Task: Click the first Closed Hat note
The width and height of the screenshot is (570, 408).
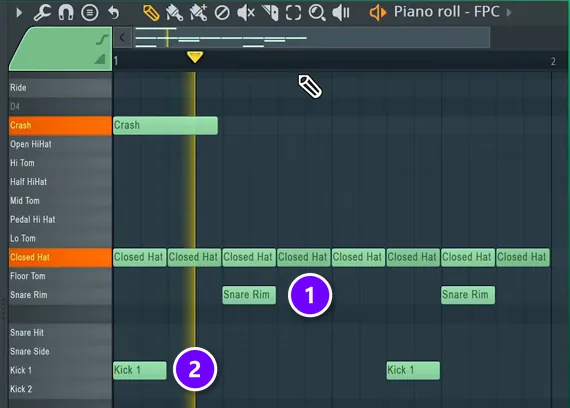Action: (140, 257)
